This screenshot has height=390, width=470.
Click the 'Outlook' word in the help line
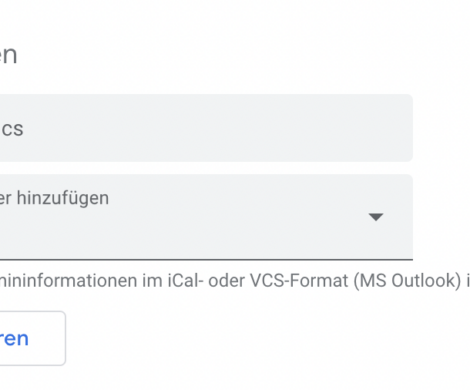click(x=425, y=281)
